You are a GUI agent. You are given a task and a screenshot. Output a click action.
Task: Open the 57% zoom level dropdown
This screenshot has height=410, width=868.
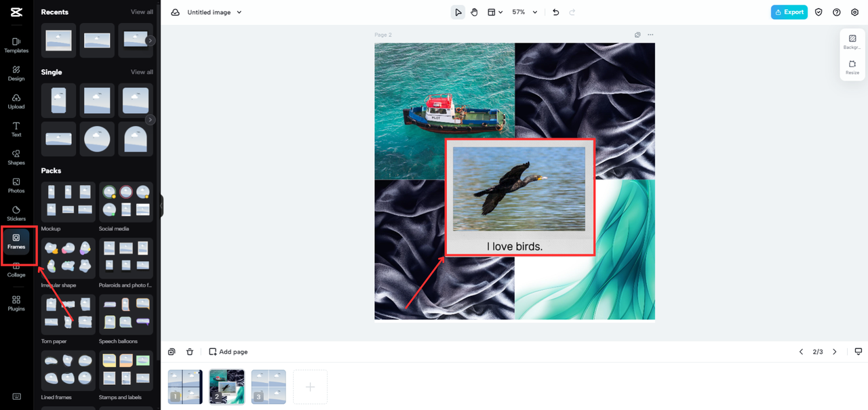click(x=524, y=12)
